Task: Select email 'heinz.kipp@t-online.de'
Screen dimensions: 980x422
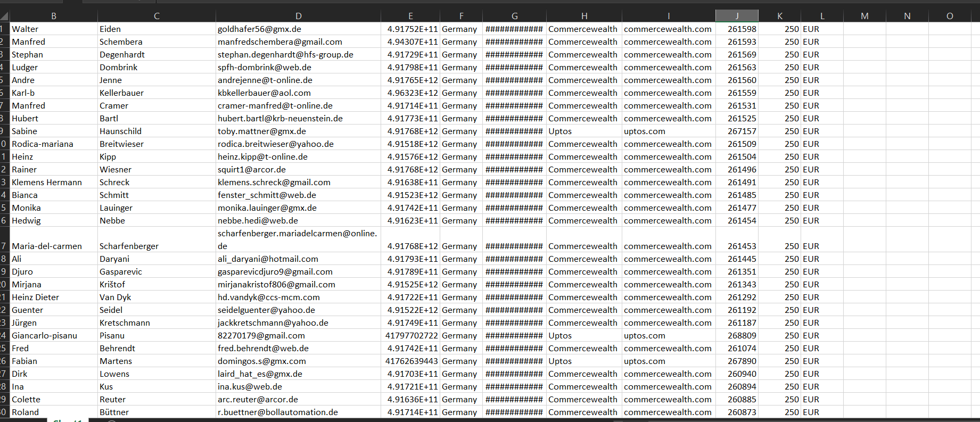Action: click(x=298, y=156)
